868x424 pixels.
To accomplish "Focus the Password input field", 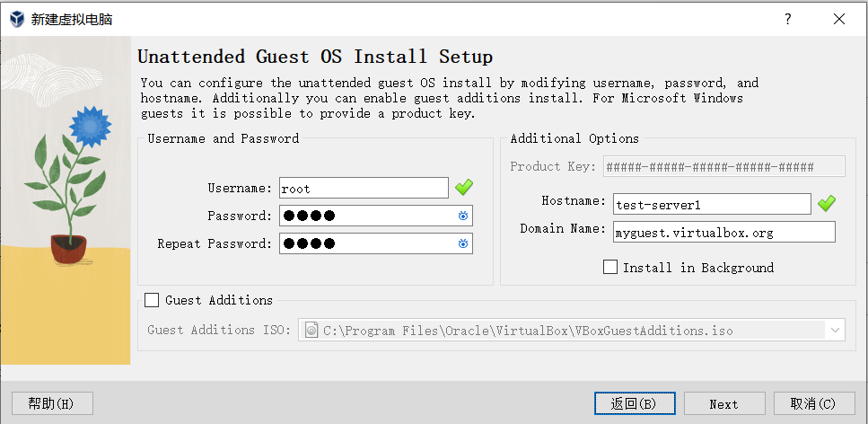I will [x=368, y=216].
